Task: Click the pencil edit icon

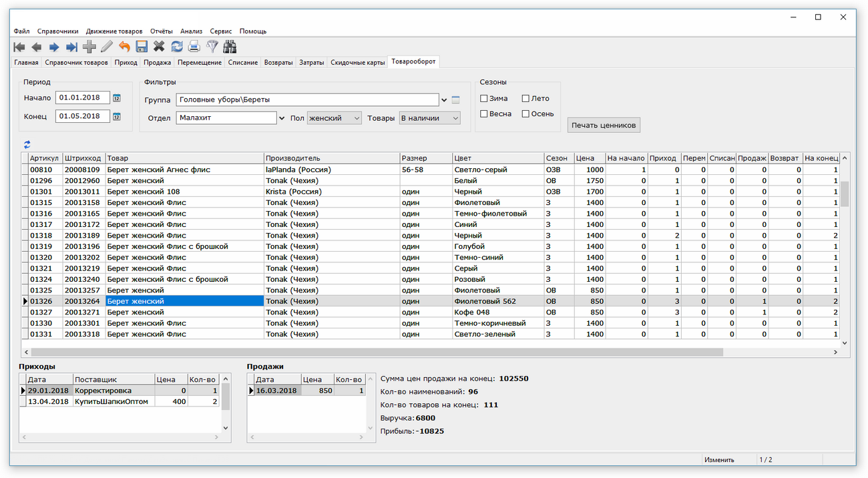Action: [107, 47]
